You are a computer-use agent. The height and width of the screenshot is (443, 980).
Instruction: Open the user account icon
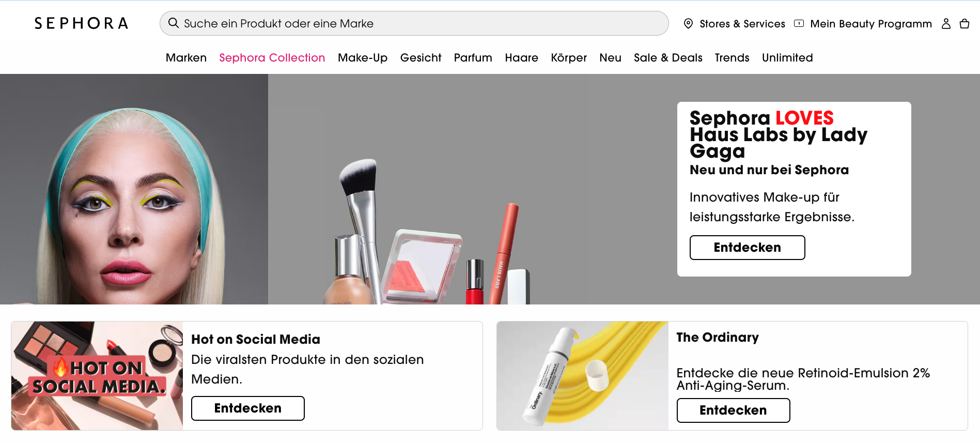click(x=946, y=23)
